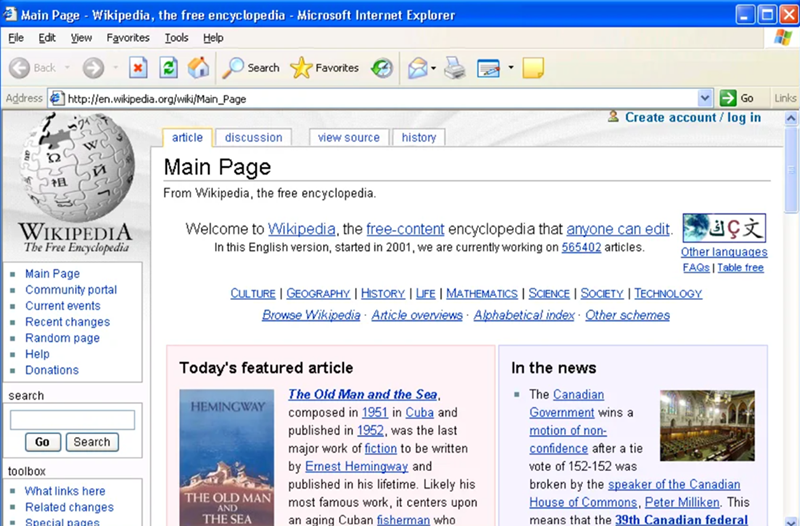Expand the address bar URL dropdown
This screenshot has width=800, height=526.
point(705,98)
